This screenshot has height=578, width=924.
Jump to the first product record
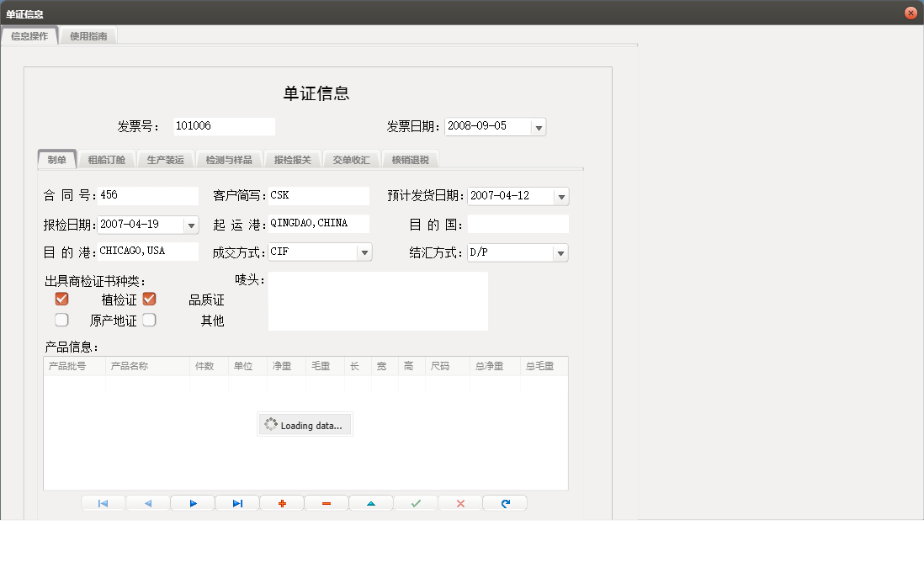tap(103, 502)
